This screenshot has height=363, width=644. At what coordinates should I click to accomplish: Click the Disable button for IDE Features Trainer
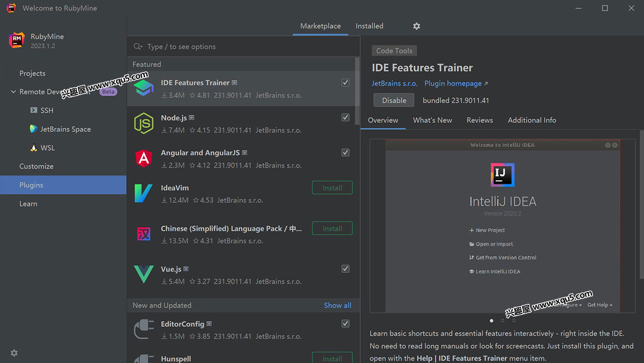pos(394,100)
